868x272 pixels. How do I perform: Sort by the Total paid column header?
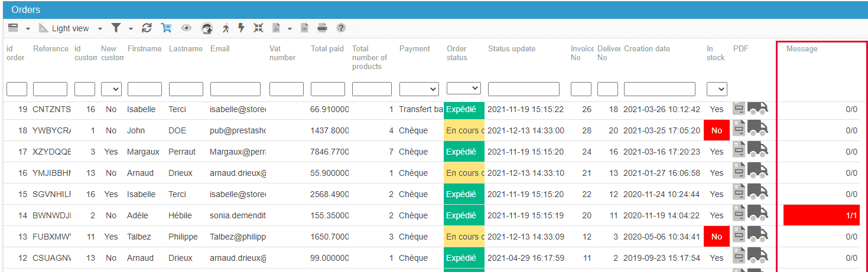click(x=327, y=49)
